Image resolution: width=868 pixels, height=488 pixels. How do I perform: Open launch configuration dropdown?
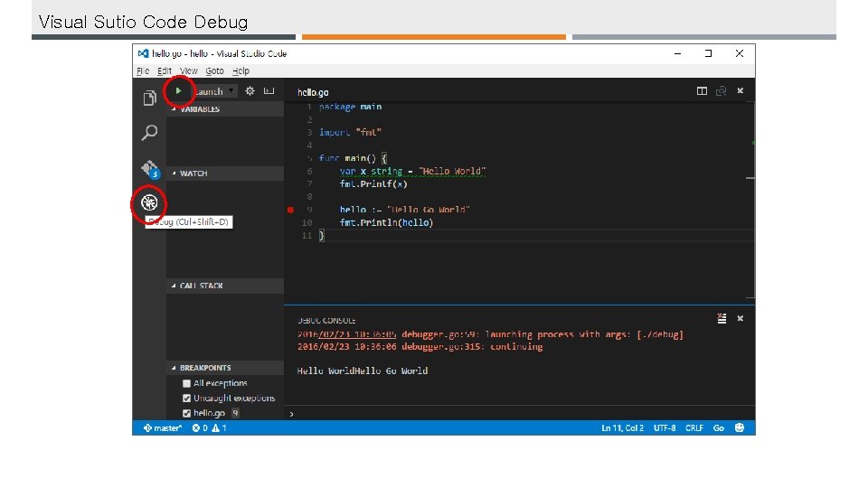[x=215, y=91]
